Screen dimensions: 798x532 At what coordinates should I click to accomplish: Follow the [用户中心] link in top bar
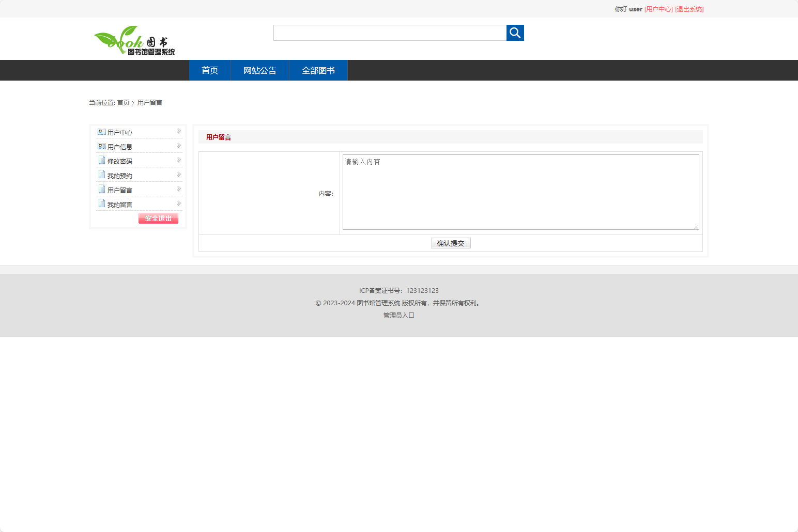point(658,9)
